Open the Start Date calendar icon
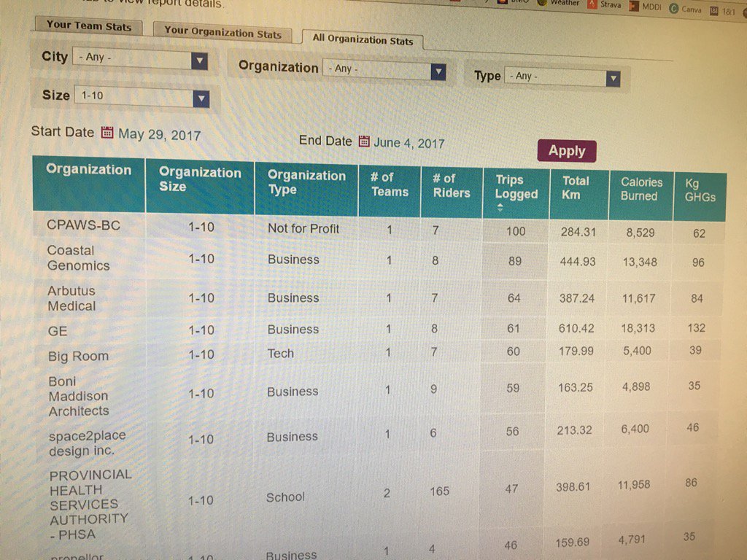747x560 pixels. (107, 133)
